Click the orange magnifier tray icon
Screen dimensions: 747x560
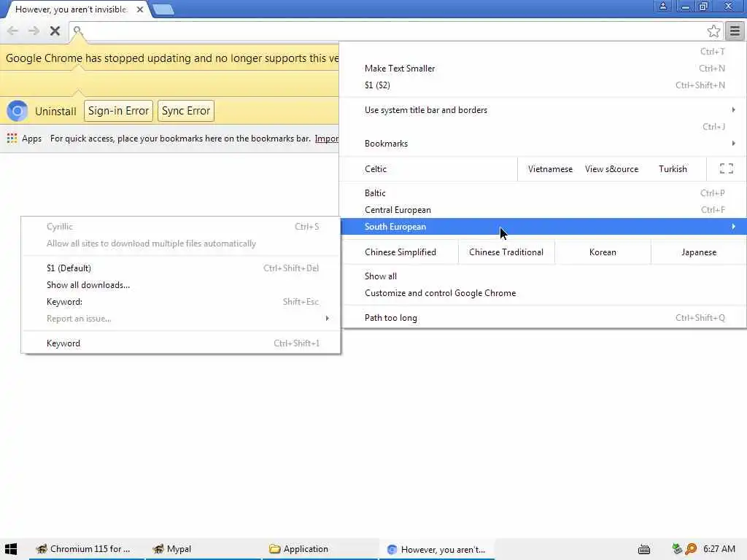tap(691, 549)
